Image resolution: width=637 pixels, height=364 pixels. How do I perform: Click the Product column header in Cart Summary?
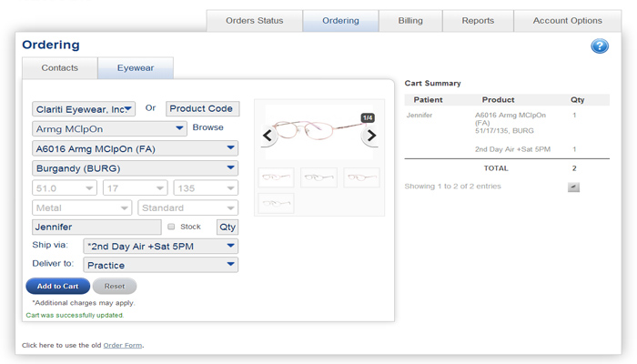point(498,100)
